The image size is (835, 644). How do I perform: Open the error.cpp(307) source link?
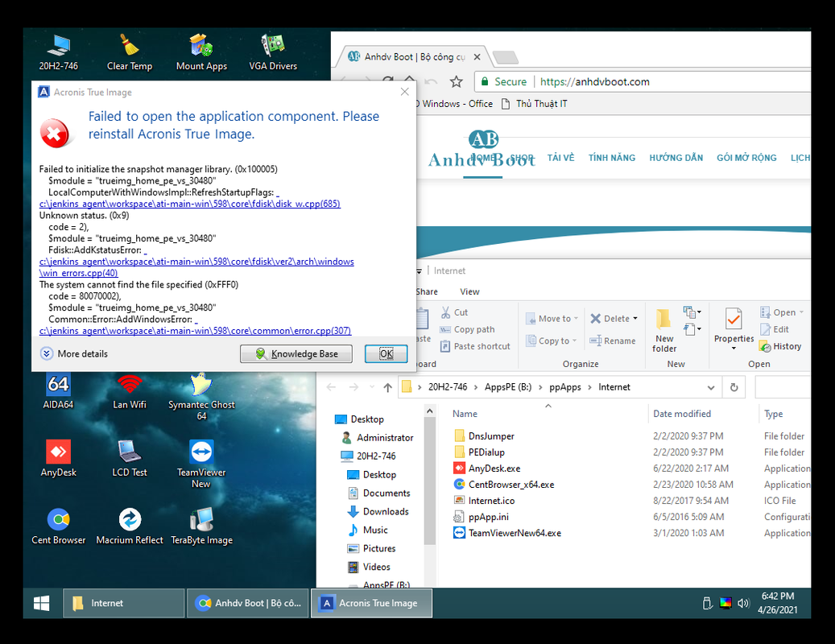pos(196,331)
